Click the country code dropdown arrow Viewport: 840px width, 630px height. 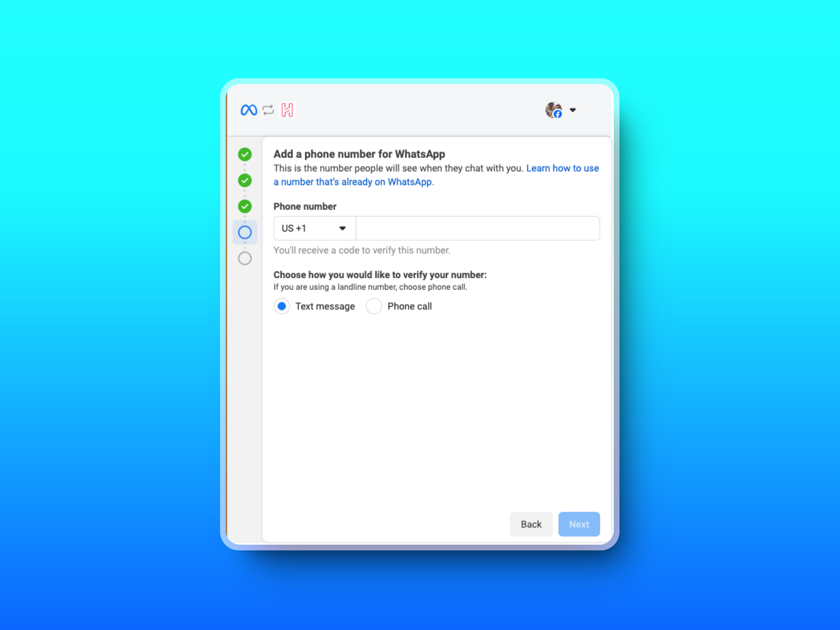(343, 228)
